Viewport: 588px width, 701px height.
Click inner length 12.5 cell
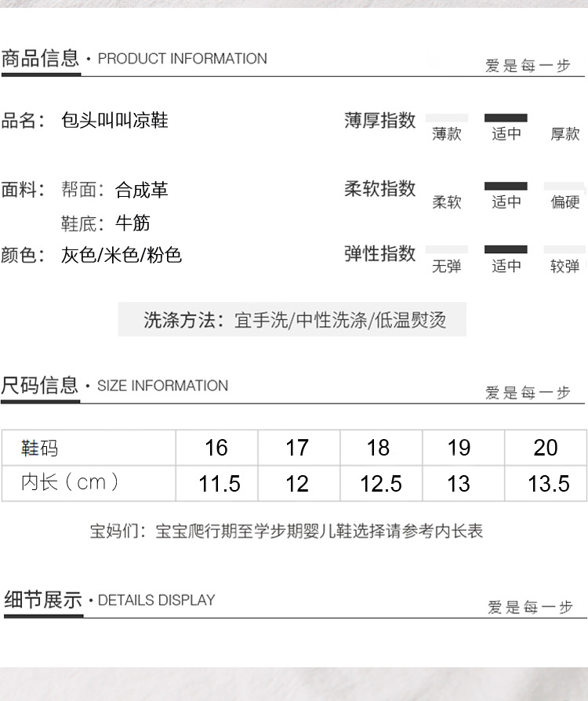[381, 483]
